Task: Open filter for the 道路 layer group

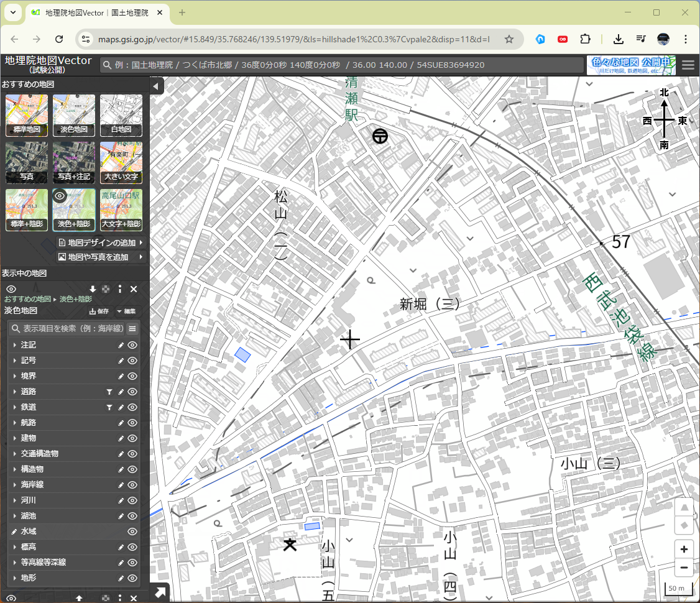Action: (109, 392)
